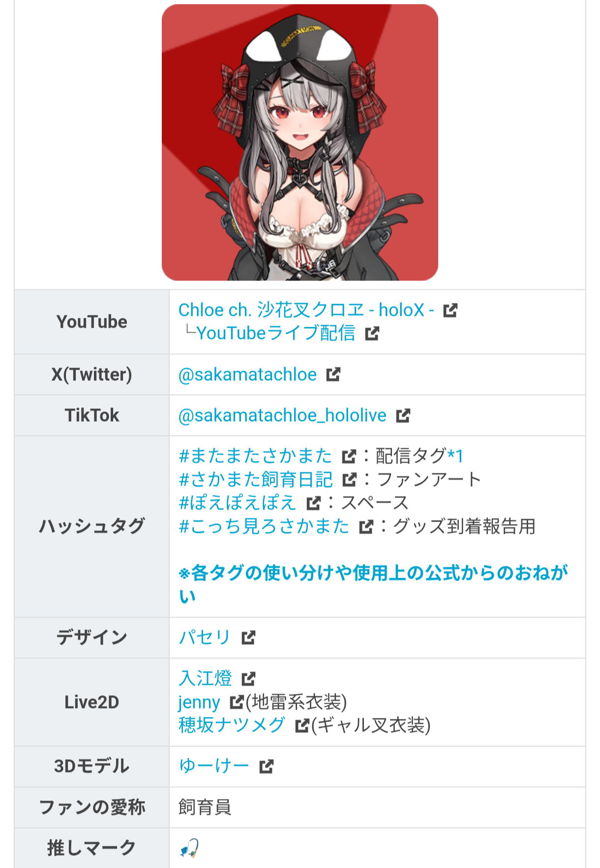This screenshot has width=600, height=868.
Task: Click external-link icon next to 入江燈
Action: 249,679
